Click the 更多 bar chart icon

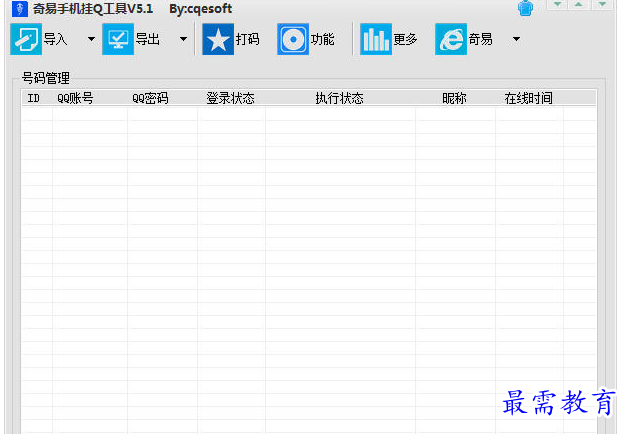[376, 39]
